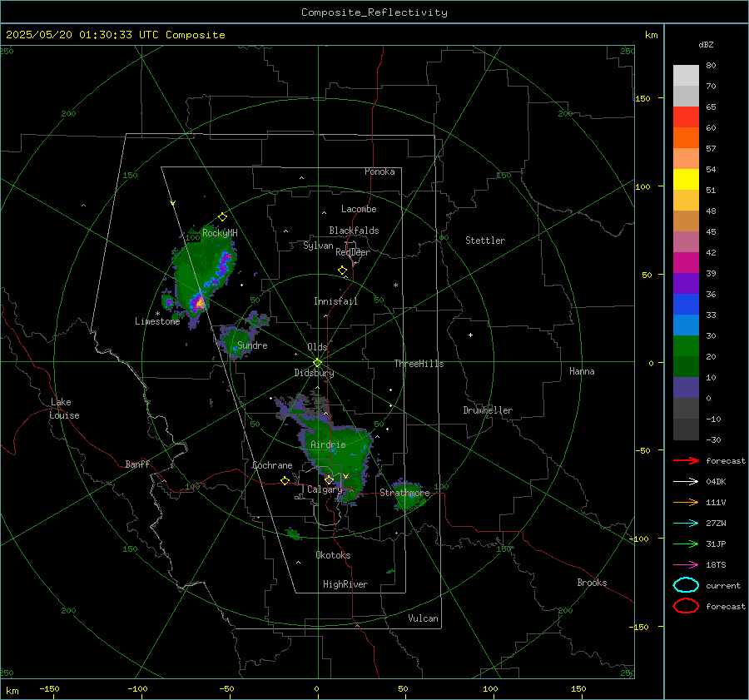Image resolution: width=749 pixels, height=700 pixels.
Task: Click the Brooks label
Action: [592, 583]
